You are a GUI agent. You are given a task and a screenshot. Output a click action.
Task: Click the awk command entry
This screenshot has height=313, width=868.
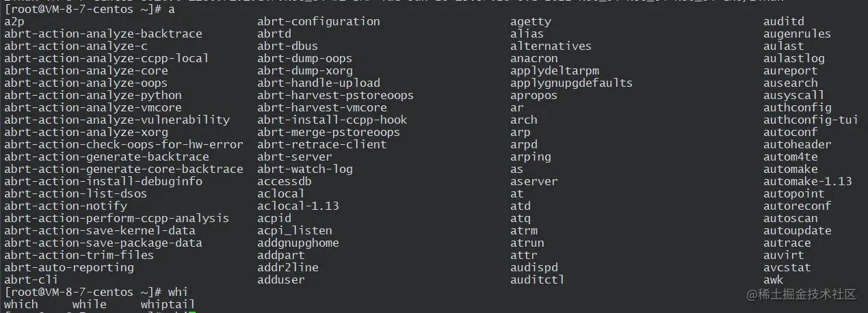tap(774, 280)
